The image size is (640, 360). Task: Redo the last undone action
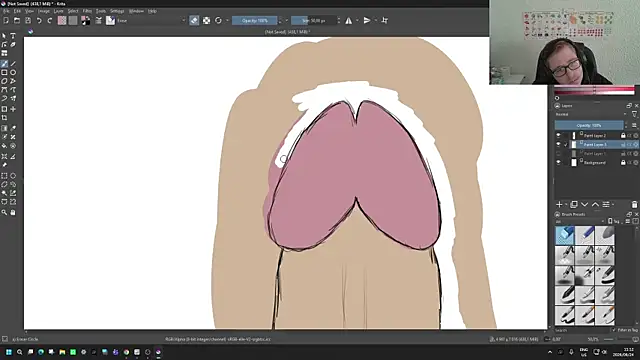(x=50, y=20)
